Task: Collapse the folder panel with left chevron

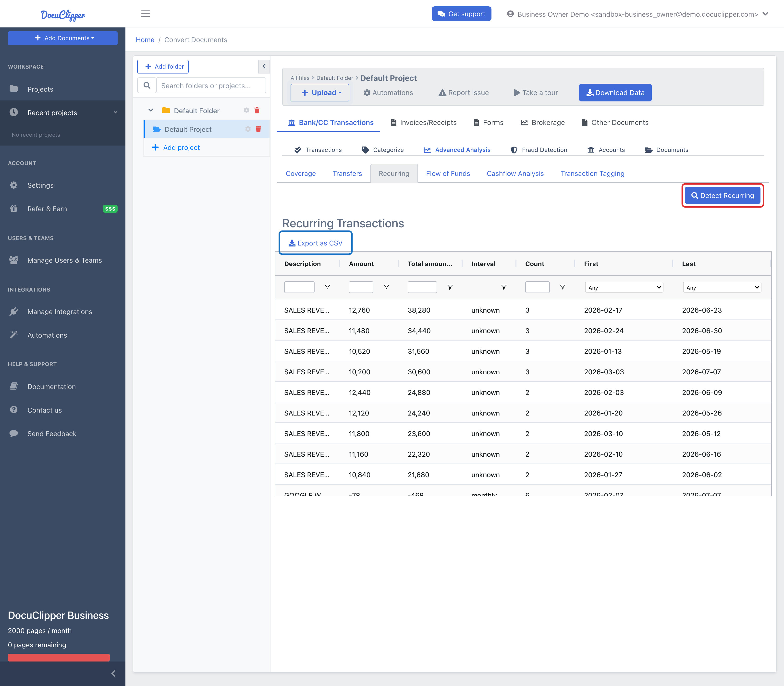Action: tap(264, 66)
